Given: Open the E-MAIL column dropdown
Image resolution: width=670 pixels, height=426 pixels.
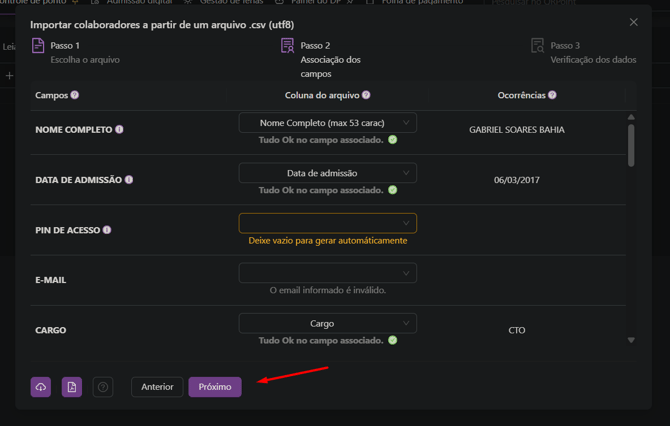Looking at the screenshot, I should coord(328,273).
